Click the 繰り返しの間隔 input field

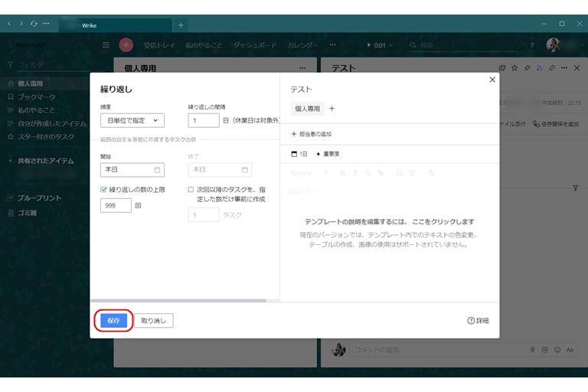[x=203, y=120]
